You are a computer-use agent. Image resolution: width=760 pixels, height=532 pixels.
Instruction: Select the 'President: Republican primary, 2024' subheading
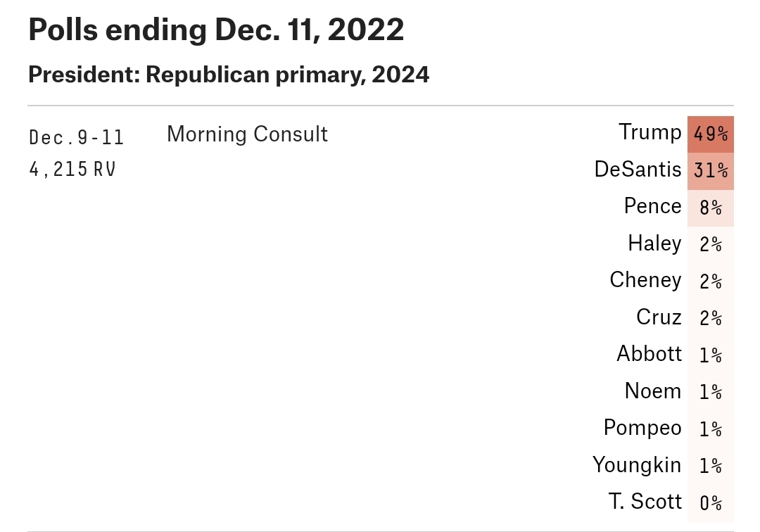coord(229,74)
